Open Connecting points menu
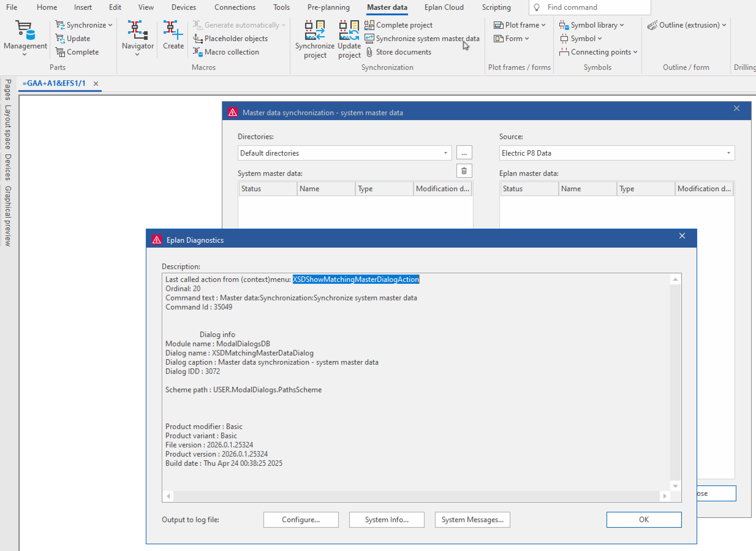This screenshot has width=756, height=551. tap(598, 52)
